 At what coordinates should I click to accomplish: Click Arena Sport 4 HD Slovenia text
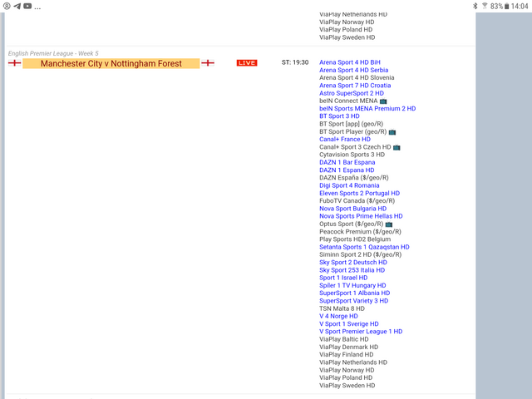[x=357, y=77]
